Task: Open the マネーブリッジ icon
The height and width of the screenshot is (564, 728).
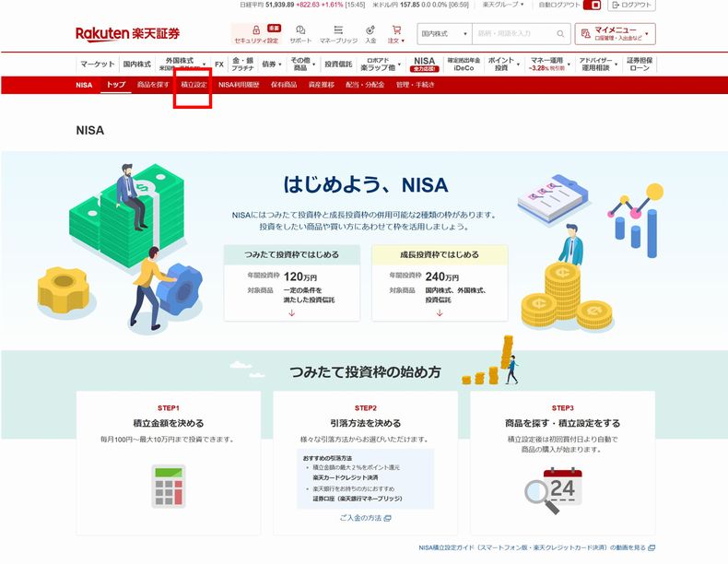Action: (x=338, y=30)
